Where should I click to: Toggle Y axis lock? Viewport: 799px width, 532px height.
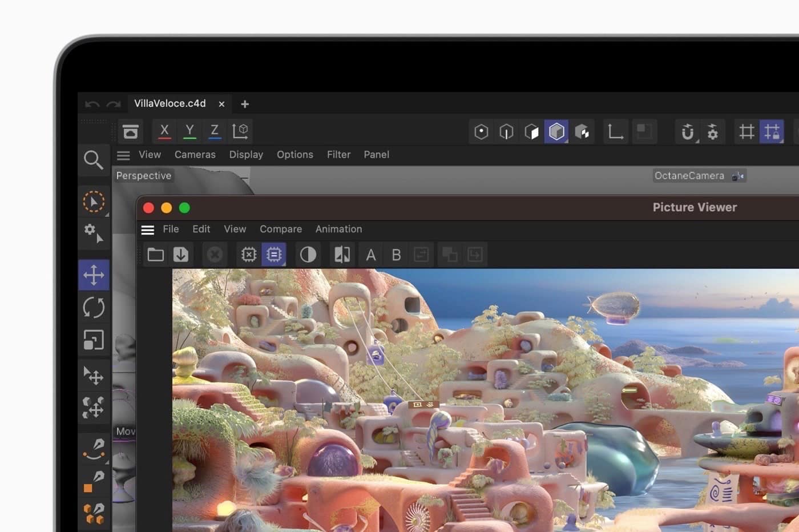tap(189, 131)
